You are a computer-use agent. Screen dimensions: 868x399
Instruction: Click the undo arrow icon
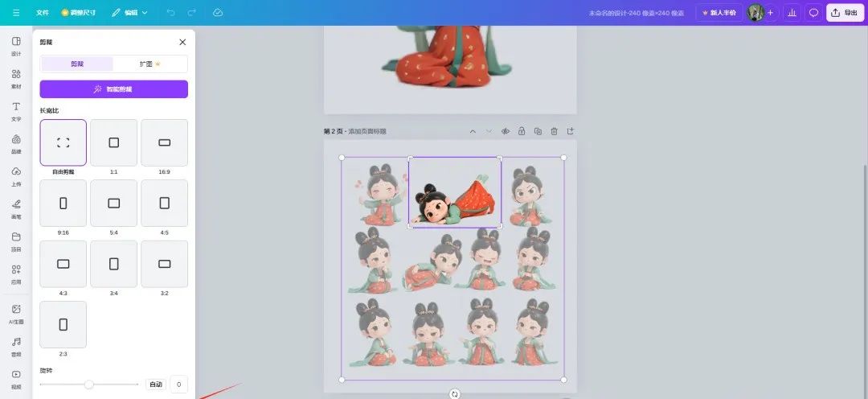tap(170, 12)
